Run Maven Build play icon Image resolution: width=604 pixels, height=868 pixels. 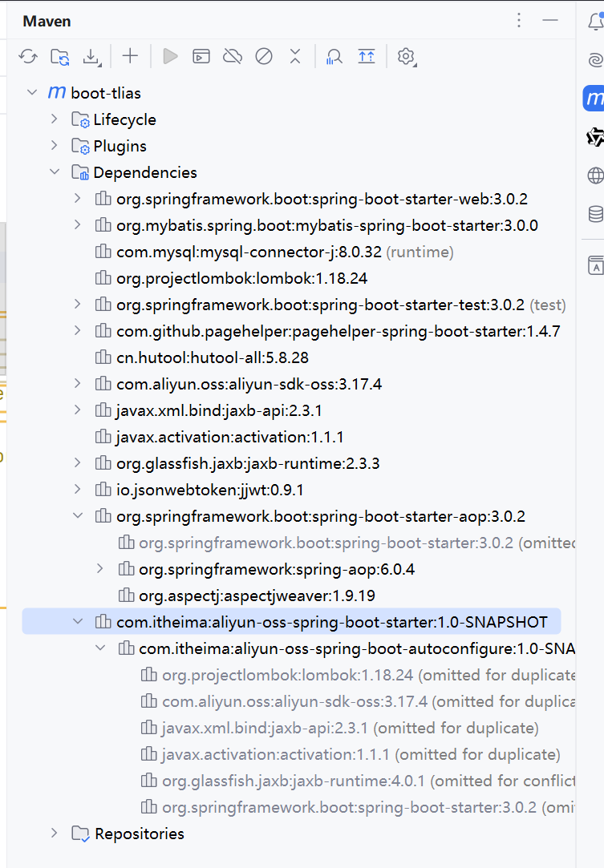pyautogui.click(x=170, y=56)
